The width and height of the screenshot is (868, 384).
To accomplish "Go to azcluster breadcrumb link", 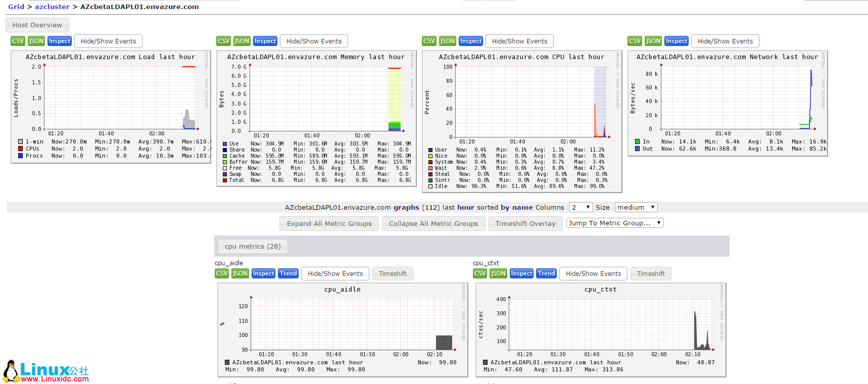I will click(x=52, y=7).
